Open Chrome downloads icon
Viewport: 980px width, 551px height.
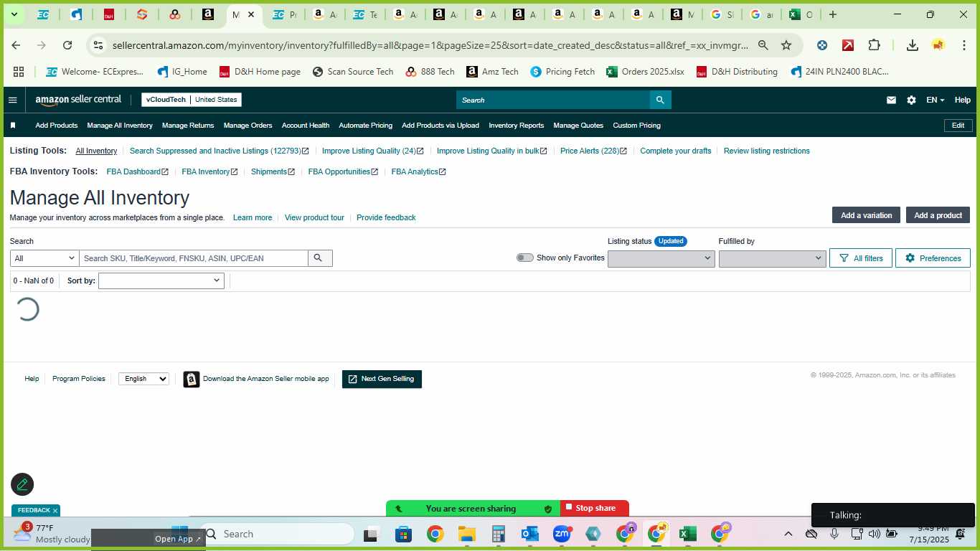(x=913, y=45)
